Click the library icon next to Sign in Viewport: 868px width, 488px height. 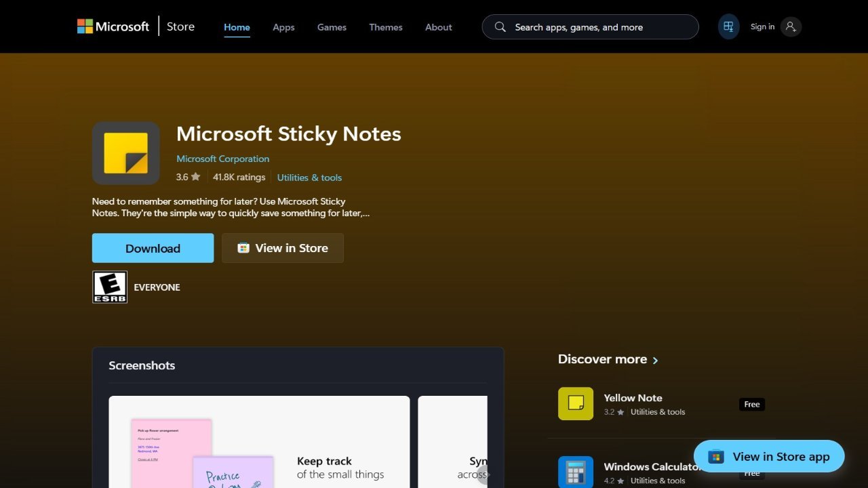(x=728, y=26)
